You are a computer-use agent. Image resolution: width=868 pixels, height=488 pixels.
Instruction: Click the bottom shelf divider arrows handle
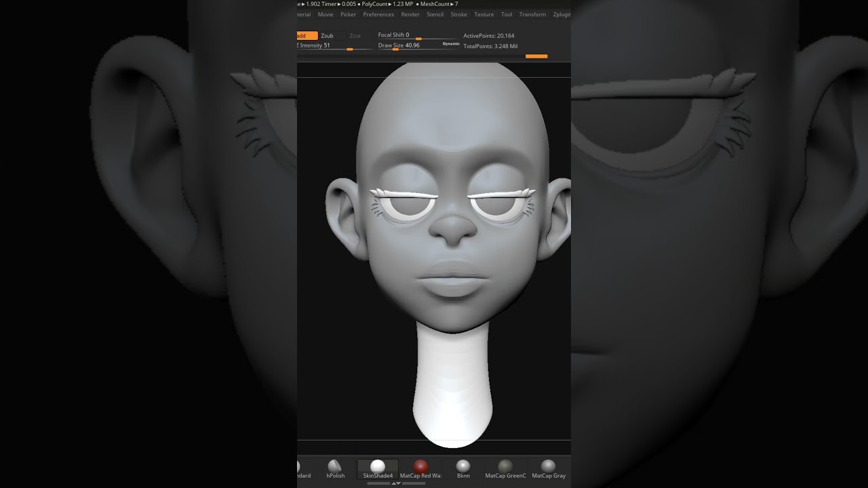[395, 483]
